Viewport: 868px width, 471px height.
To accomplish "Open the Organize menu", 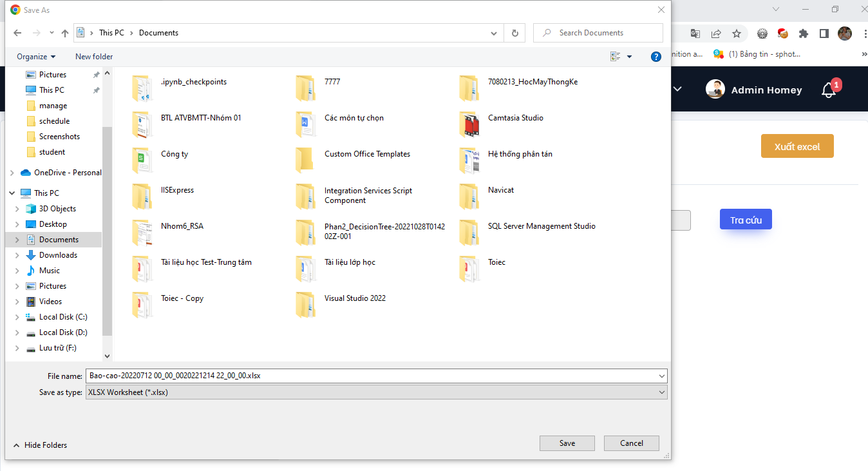I will coord(36,57).
